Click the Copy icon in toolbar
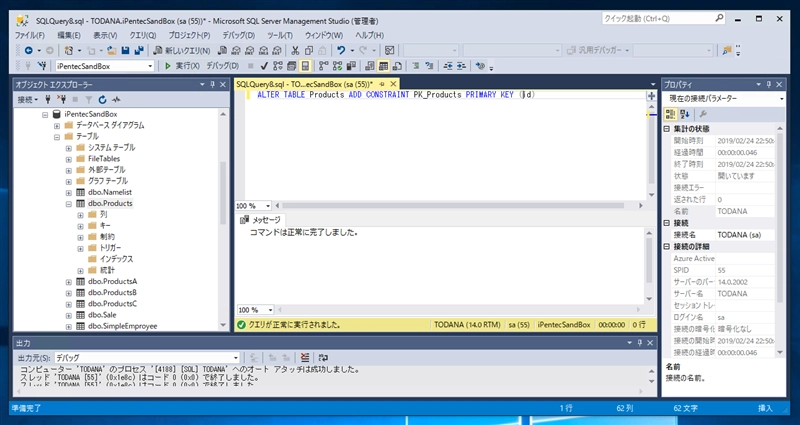The height and width of the screenshot is (425, 800). pyautogui.click(x=309, y=51)
